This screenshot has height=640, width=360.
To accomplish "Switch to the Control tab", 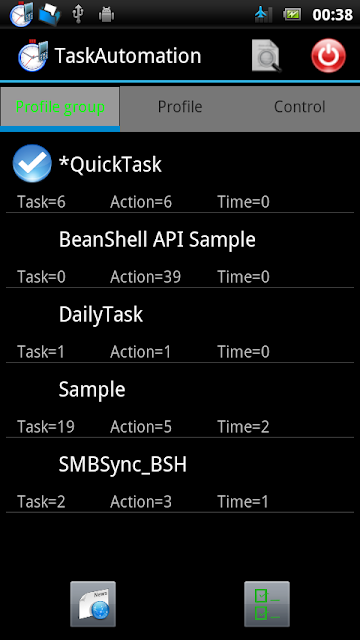I will point(300,107).
